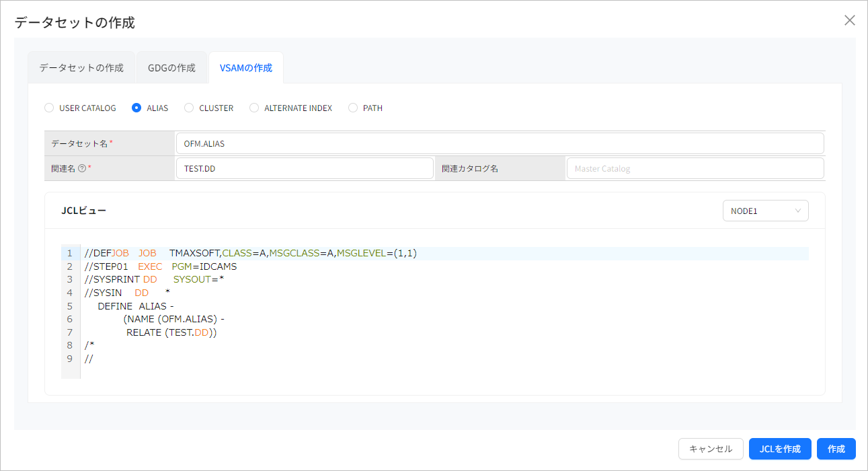
Task: Switch to the VSAMの作成 tab
Action: (x=245, y=67)
